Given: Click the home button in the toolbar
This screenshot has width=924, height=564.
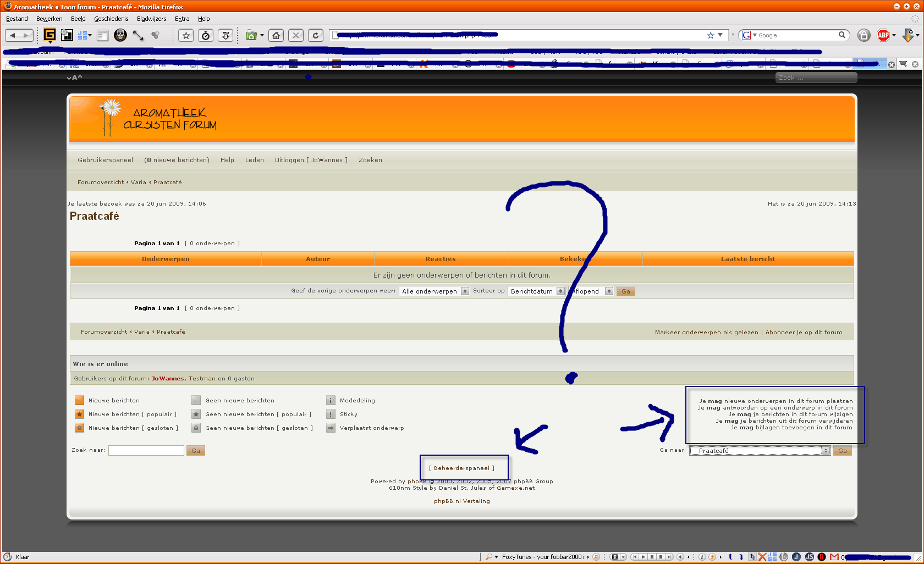Looking at the screenshot, I should tap(276, 36).
